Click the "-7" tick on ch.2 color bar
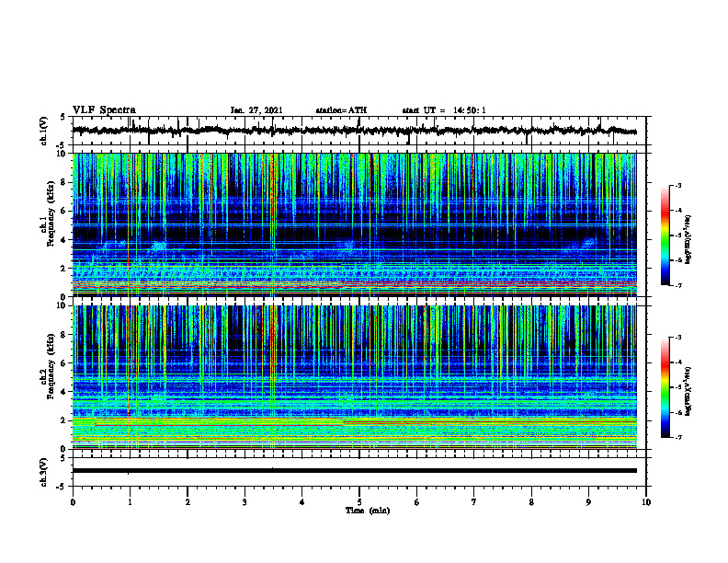Screen dimensions: 728x563 point(677,437)
